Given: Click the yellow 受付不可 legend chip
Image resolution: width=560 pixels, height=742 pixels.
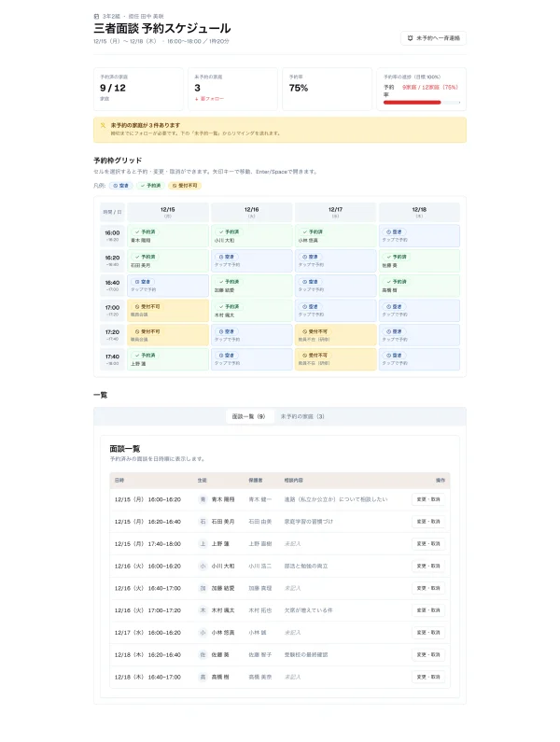Looking at the screenshot, I should pos(185,186).
